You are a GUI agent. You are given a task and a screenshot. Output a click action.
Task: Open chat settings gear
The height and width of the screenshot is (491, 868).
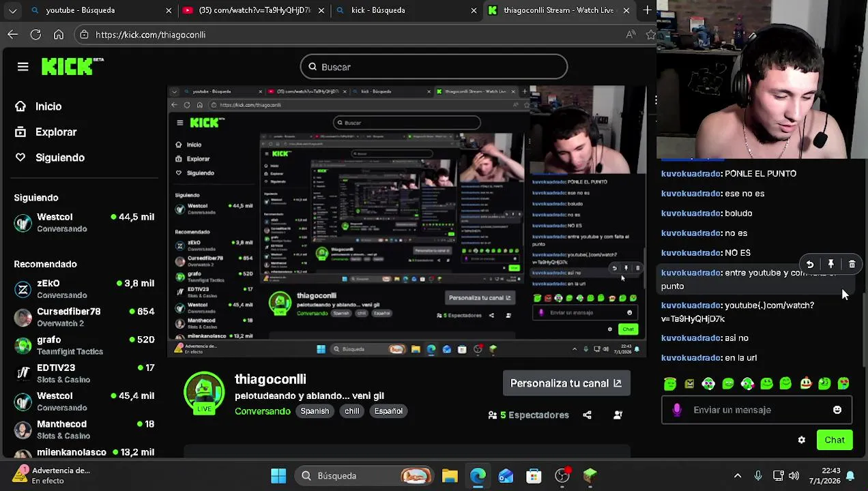802,440
